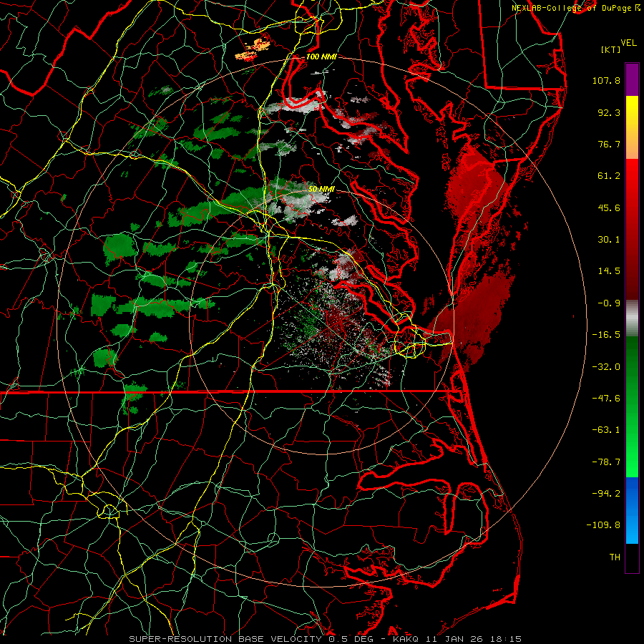The image size is (644, 644).
Task: Click the VEL legend title
Action: point(628,43)
